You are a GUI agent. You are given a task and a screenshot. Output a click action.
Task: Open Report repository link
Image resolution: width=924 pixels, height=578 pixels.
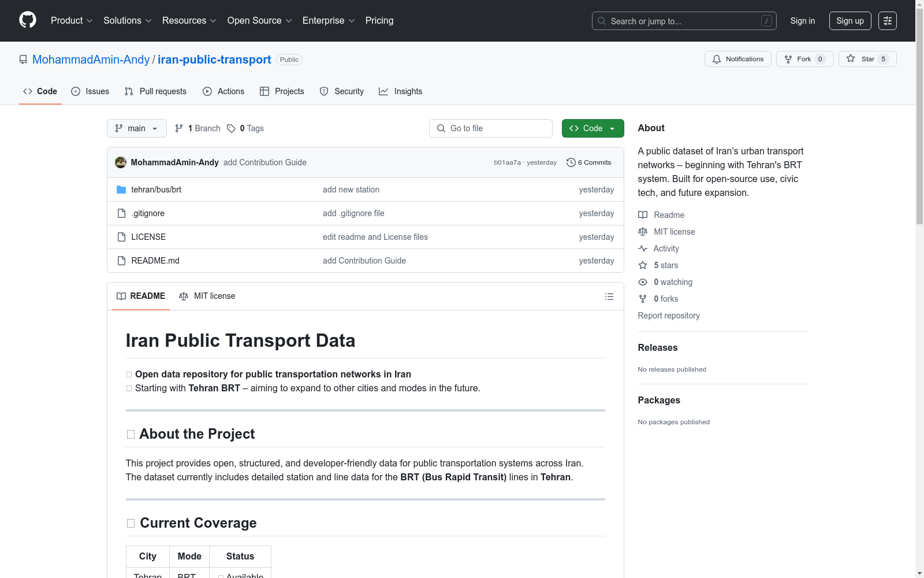point(669,316)
